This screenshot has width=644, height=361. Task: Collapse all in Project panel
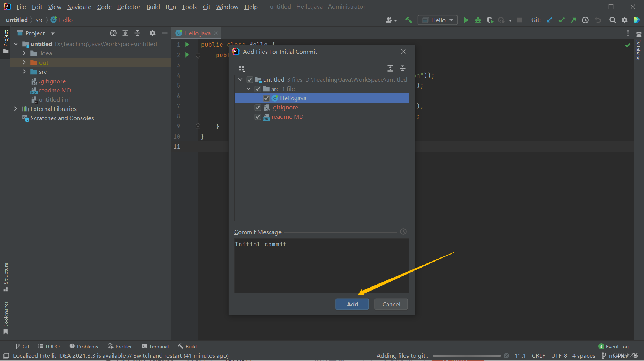[137, 33]
